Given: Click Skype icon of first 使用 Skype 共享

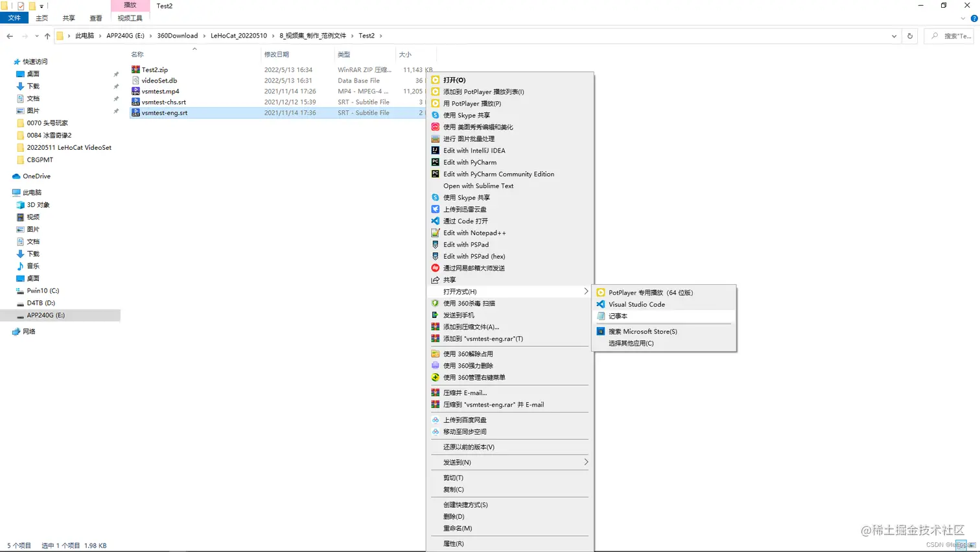Looking at the screenshot, I should click(436, 115).
